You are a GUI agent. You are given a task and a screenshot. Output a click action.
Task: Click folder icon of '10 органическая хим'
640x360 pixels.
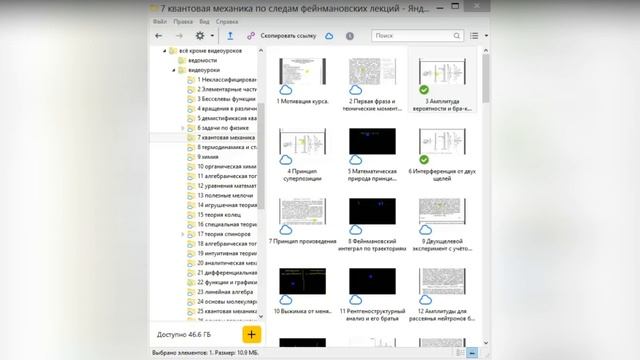191,167
